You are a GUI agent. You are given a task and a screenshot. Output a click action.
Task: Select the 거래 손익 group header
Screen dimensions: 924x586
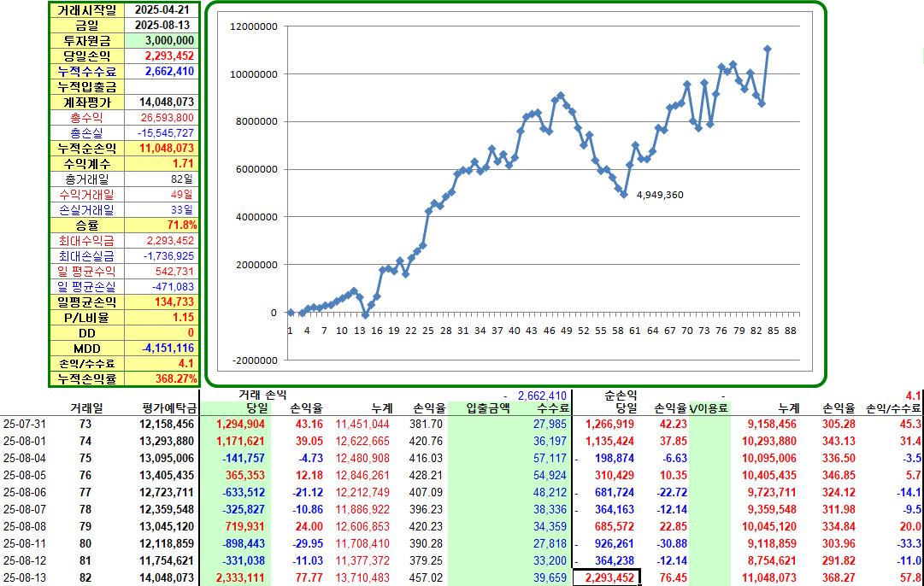tap(262, 395)
